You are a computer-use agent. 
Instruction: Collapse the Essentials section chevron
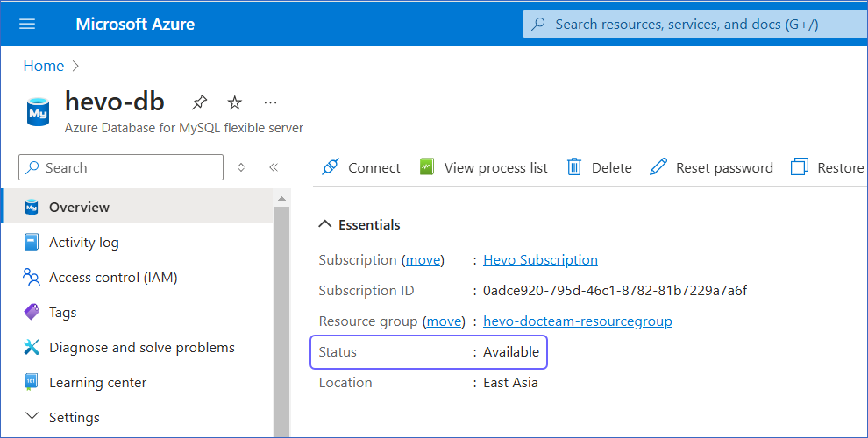[325, 224]
